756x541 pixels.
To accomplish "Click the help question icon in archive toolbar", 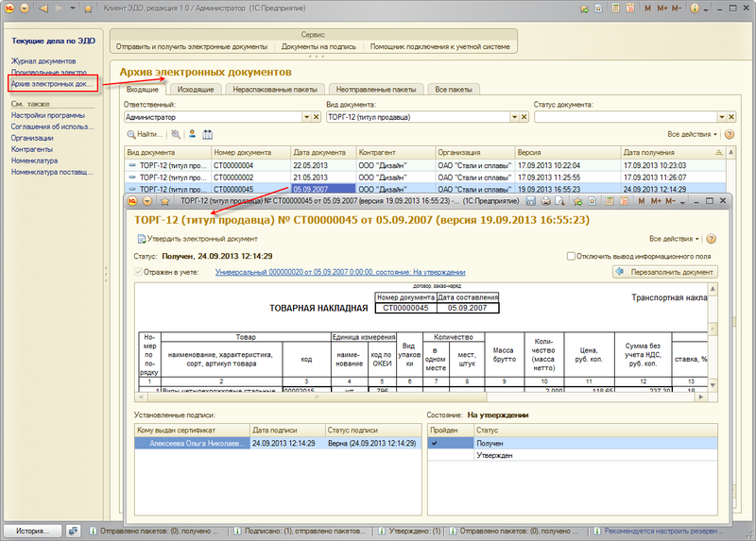I will 730,134.
